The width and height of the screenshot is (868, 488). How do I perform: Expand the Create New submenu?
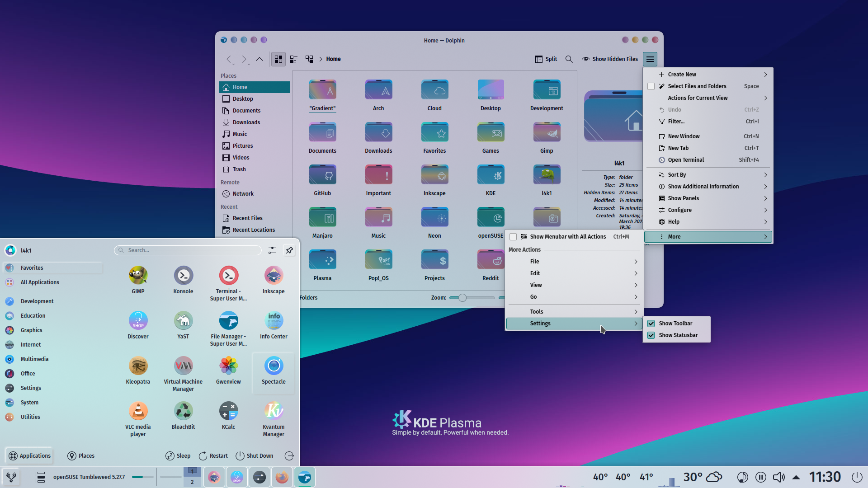(708, 75)
